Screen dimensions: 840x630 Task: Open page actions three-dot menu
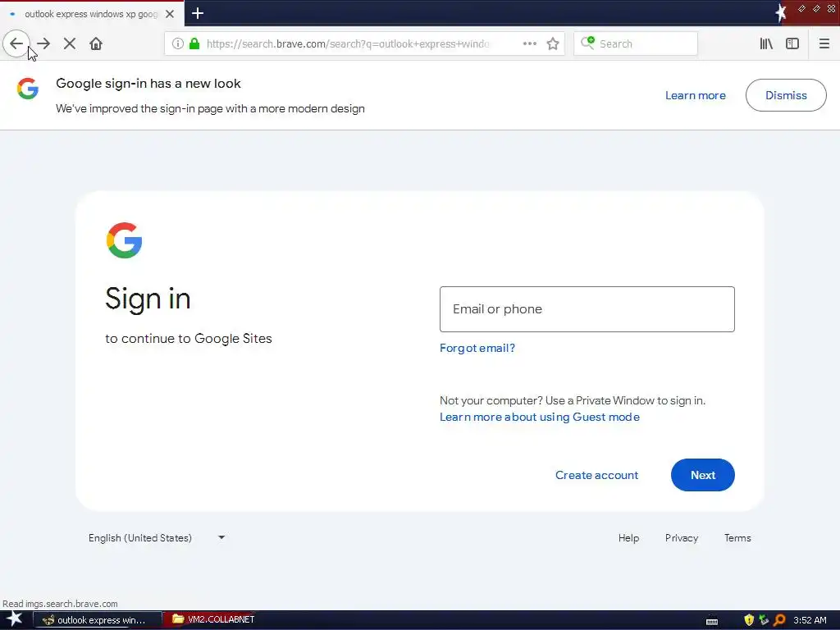coord(529,43)
